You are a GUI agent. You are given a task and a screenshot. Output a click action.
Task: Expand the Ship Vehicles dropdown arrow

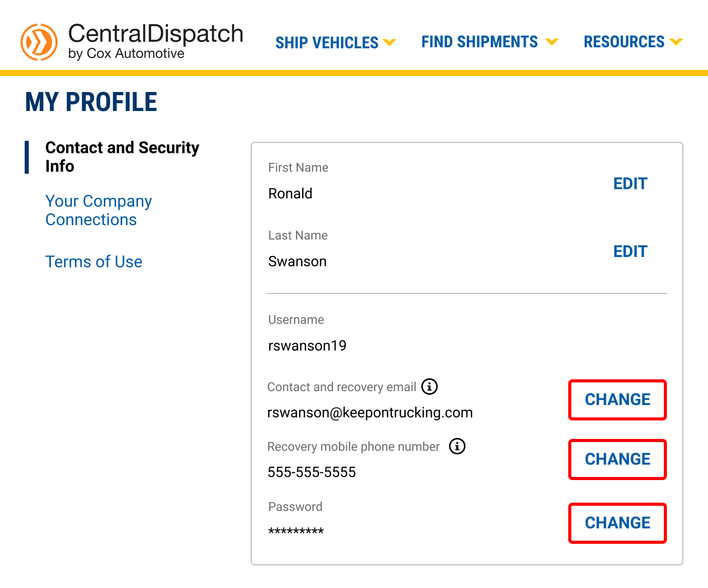tap(390, 42)
